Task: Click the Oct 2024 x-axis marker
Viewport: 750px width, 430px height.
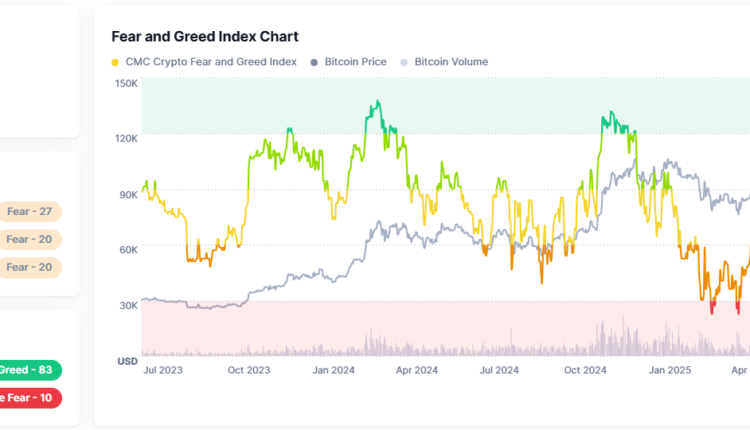Action: point(585,370)
